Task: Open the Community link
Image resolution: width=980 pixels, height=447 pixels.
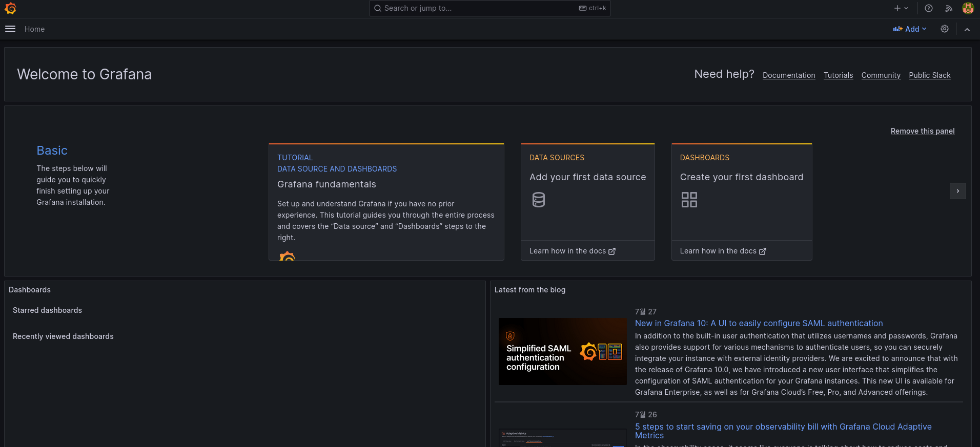Action: pyautogui.click(x=881, y=75)
